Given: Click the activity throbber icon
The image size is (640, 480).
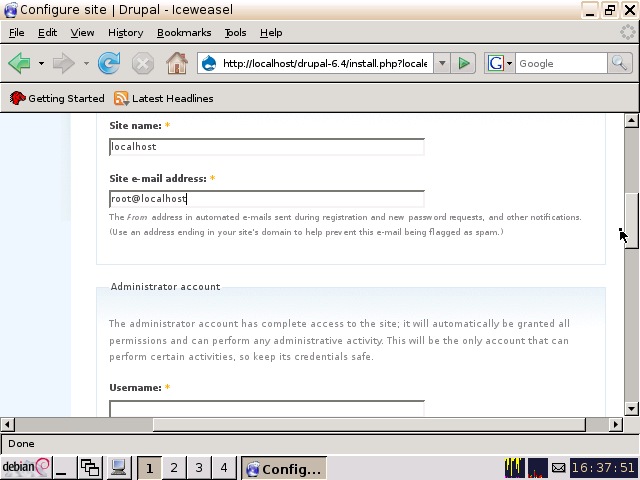Looking at the screenshot, I should point(627,32).
